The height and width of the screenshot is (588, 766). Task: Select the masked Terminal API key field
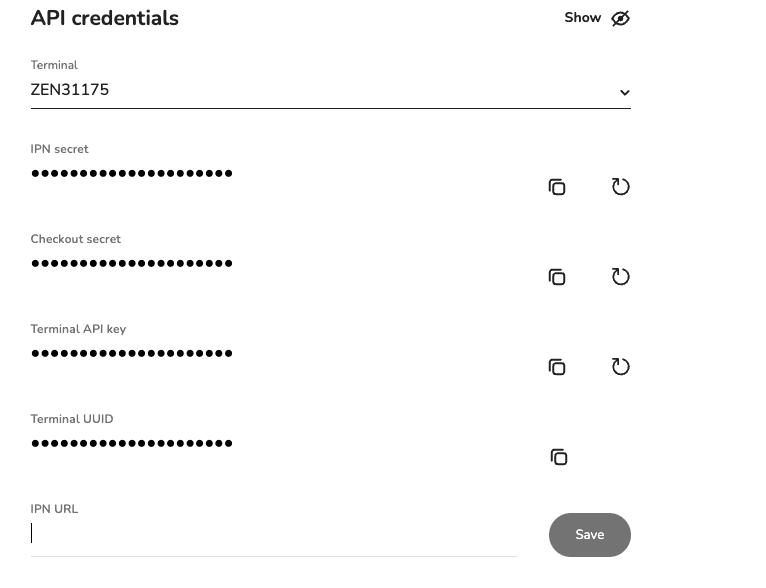pyautogui.click(x=132, y=353)
